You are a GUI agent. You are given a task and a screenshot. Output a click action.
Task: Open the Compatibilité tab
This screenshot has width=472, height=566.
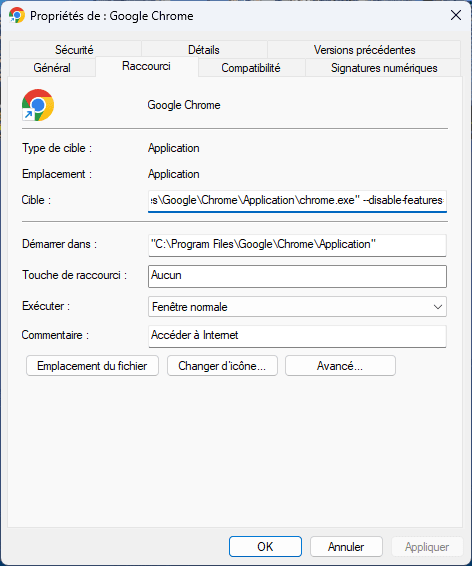(251, 68)
